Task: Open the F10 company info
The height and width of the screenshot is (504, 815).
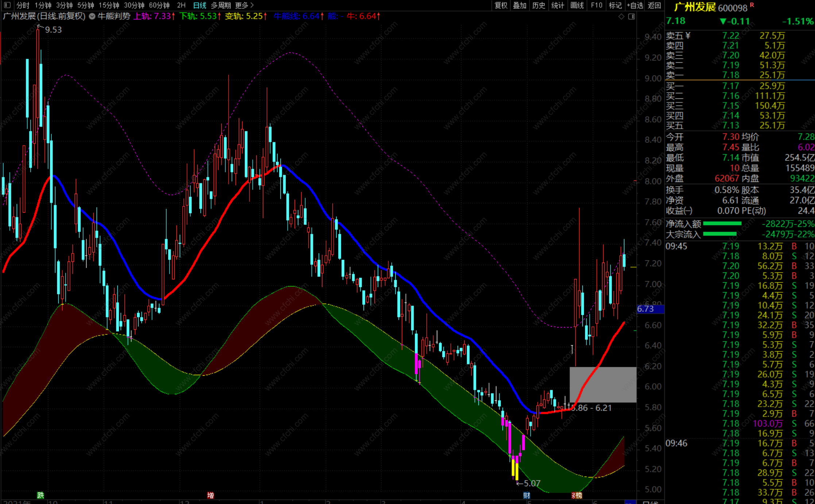Action: pyautogui.click(x=597, y=5)
